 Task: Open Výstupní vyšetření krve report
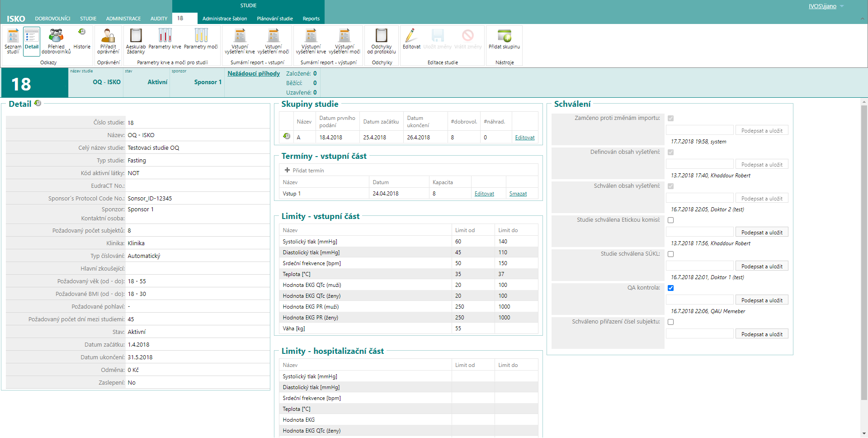pos(311,41)
